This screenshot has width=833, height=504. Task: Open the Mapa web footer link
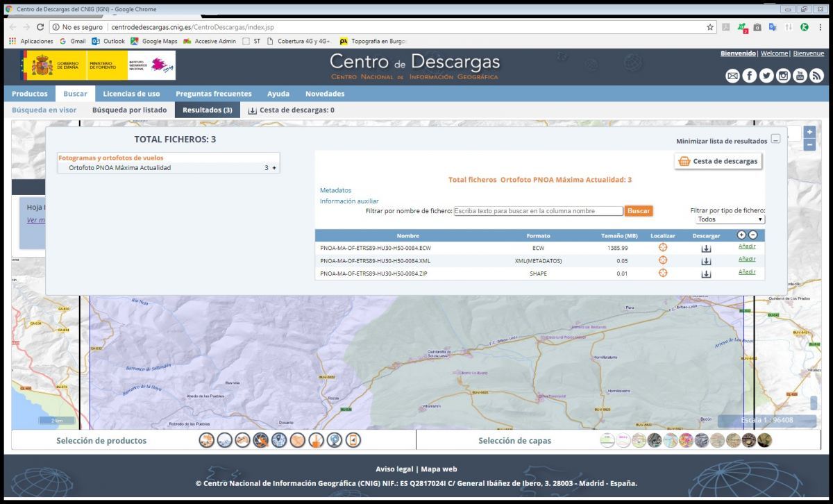[x=439, y=469]
